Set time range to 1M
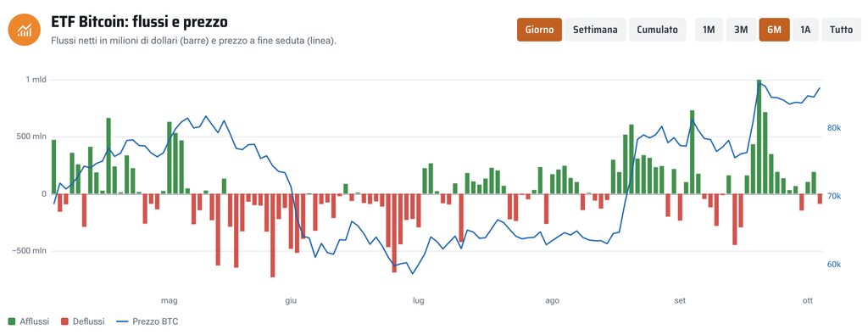This screenshot has height=335, width=868. pyautogui.click(x=709, y=30)
